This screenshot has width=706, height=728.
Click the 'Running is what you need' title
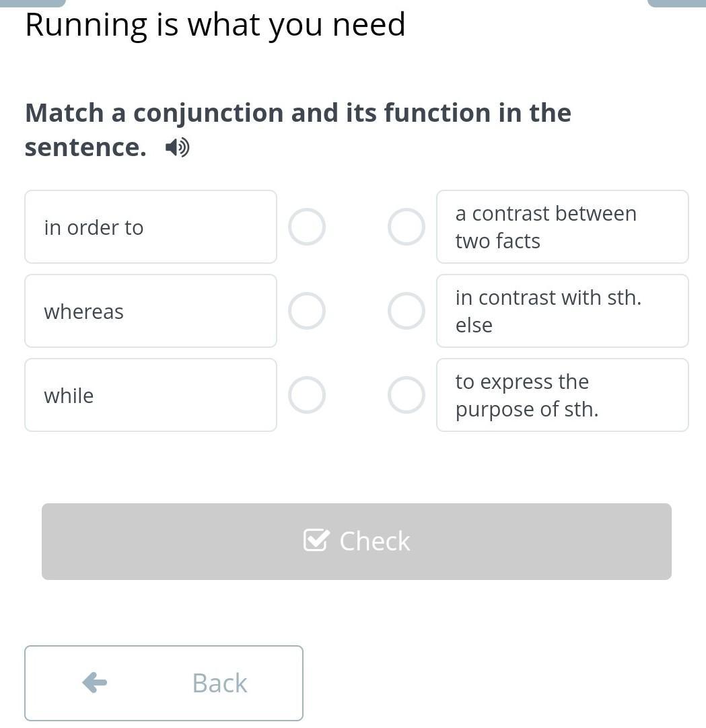click(x=215, y=25)
